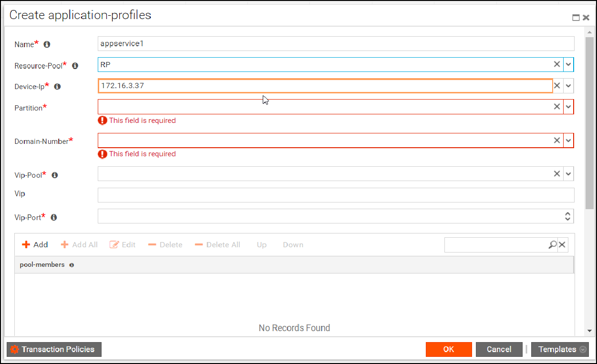Click the Vip text input field
This screenshot has width=597, height=364.
tap(336, 195)
